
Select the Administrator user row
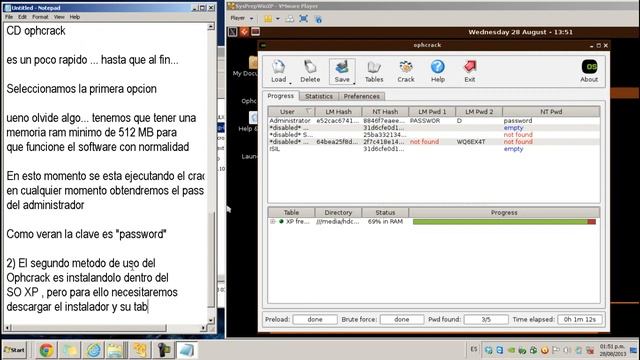[433, 121]
